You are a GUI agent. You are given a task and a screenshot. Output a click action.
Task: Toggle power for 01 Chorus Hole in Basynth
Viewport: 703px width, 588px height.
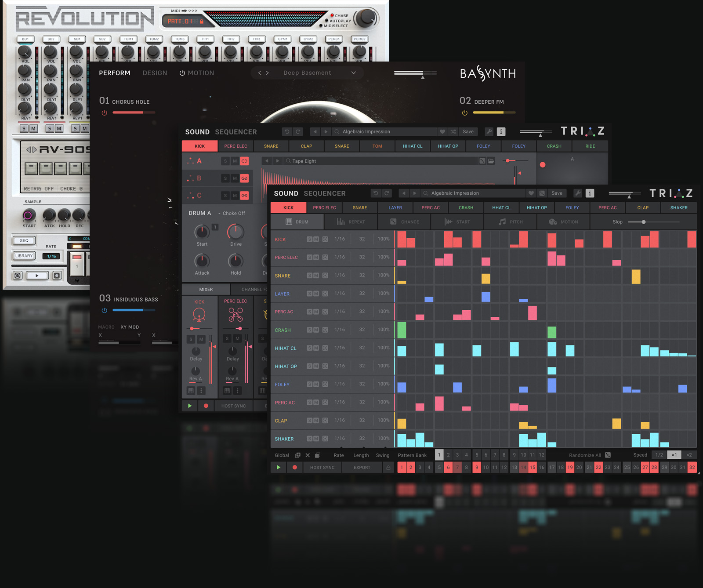[x=104, y=113]
